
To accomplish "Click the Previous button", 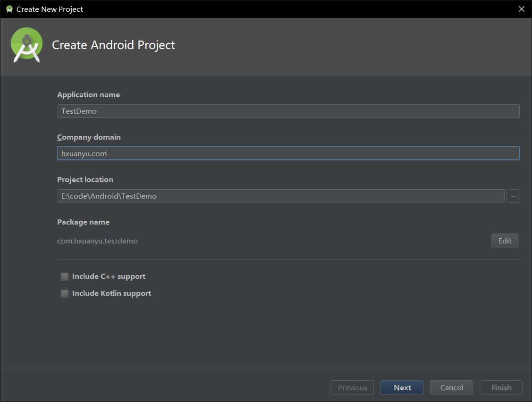I will tap(352, 388).
